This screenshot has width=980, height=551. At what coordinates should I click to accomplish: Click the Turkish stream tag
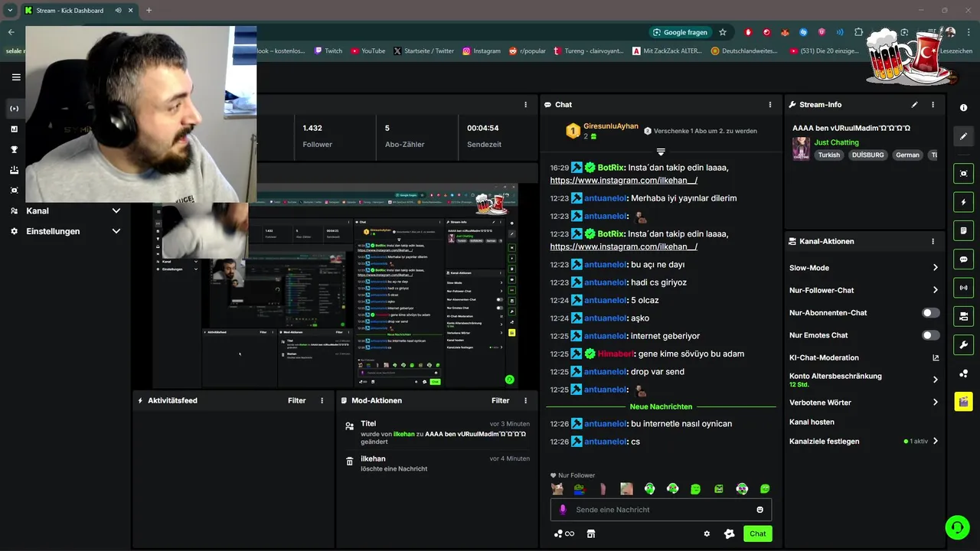(x=828, y=155)
